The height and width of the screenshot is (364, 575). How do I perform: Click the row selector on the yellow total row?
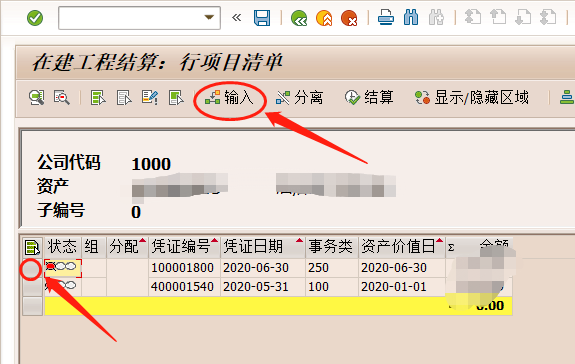[x=32, y=306]
